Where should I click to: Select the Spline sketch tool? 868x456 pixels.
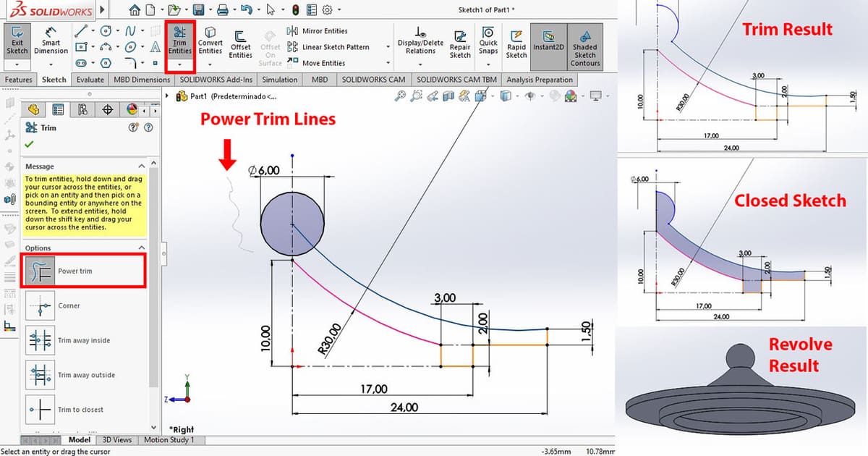(x=130, y=31)
